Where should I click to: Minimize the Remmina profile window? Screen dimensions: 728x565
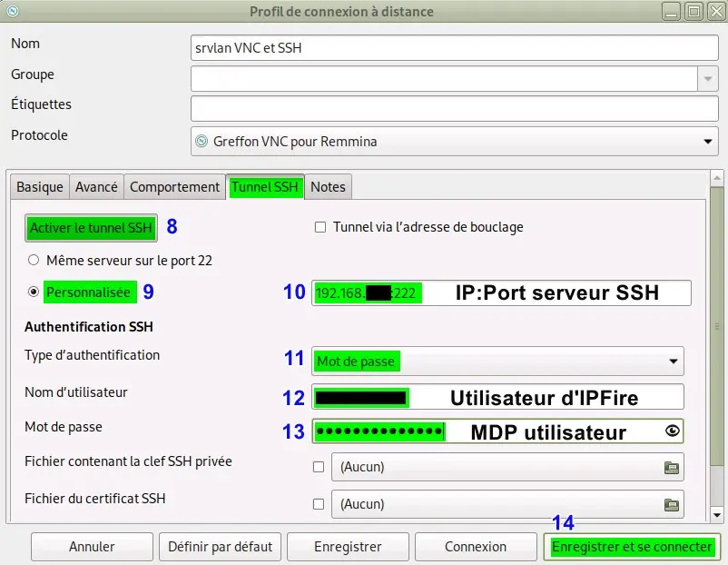[x=671, y=11]
